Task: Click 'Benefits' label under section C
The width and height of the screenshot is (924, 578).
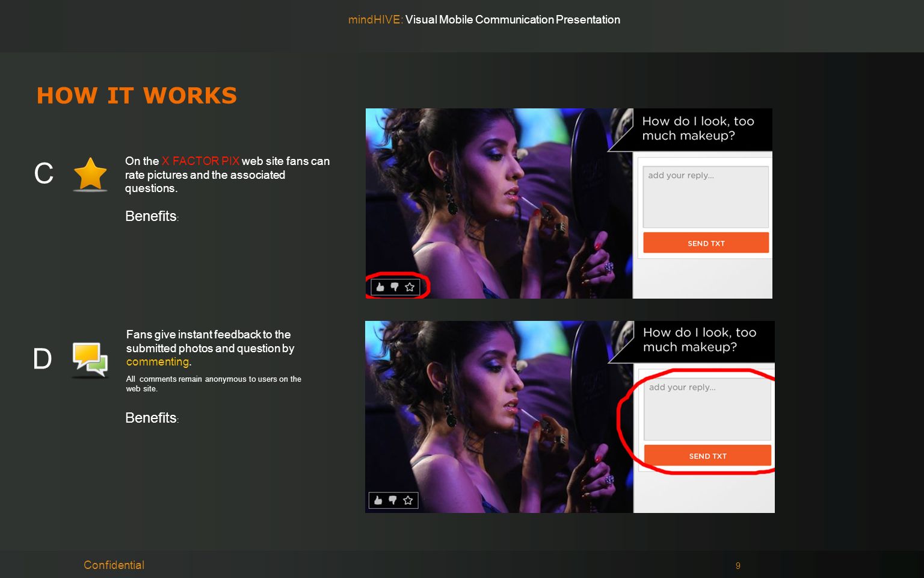Action: point(152,216)
